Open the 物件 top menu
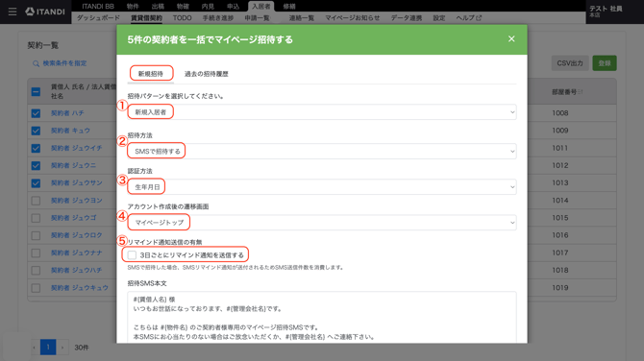Screen dimensions: 644x361 click(x=133, y=6)
